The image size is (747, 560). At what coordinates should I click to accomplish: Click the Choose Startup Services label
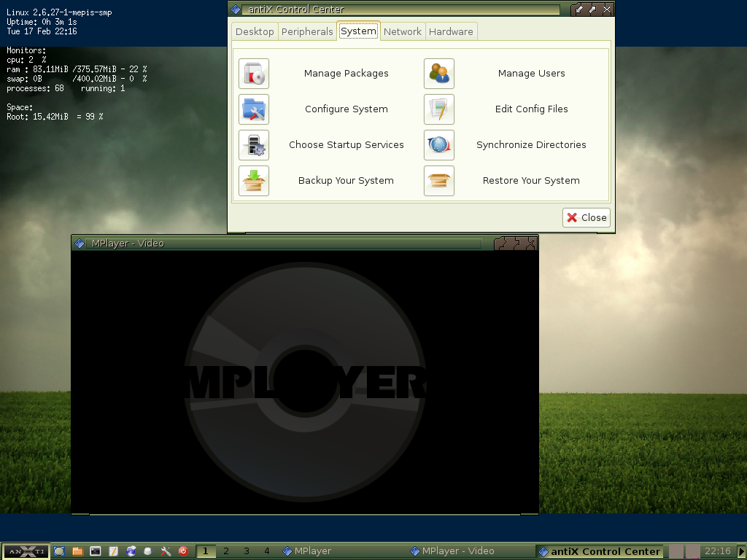[x=347, y=145]
